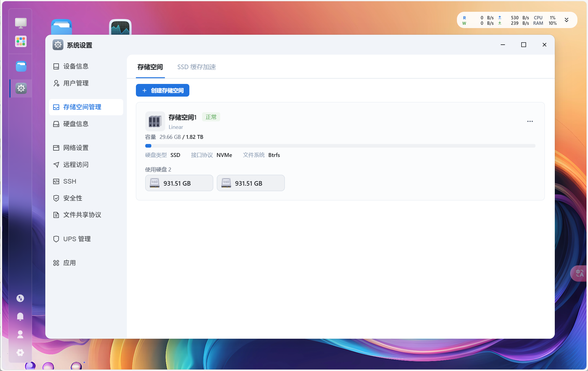This screenshot has width=588, height=371.
Task: Click the storage capacity usage bar
Action: click(340, 146)
